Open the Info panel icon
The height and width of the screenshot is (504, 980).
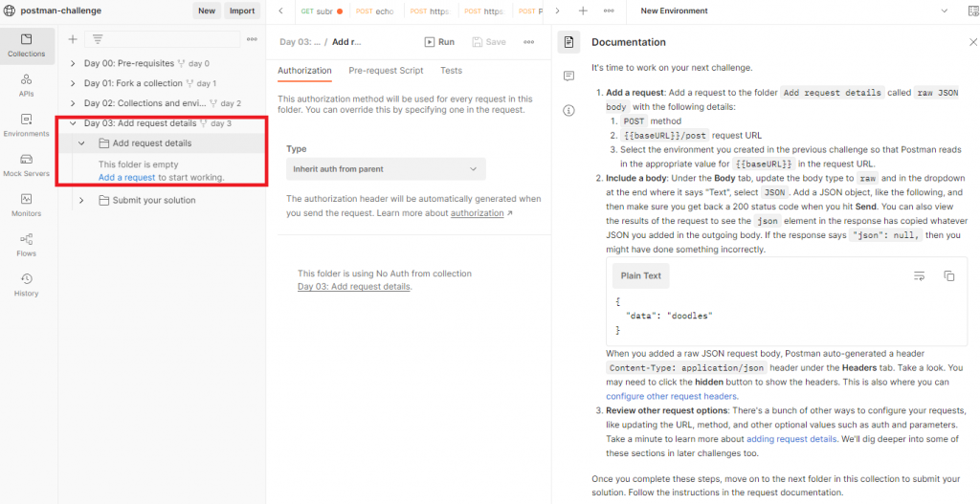coord(568,111)
